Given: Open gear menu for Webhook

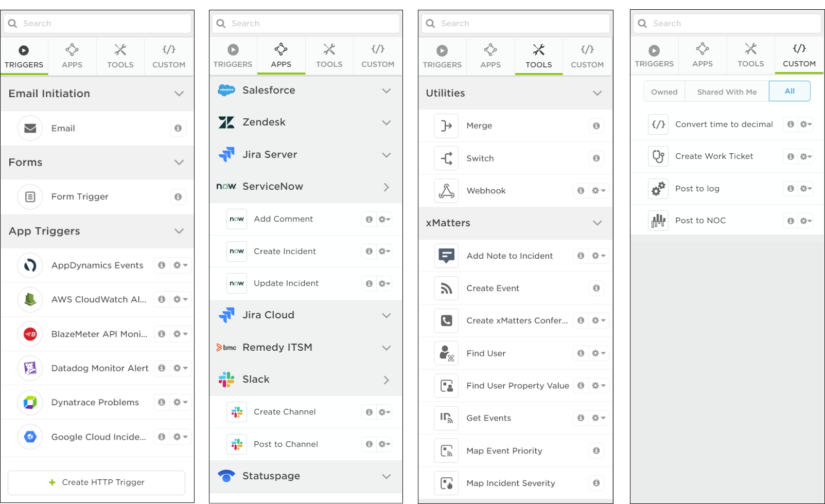Looking at the screenshot, I should click(x=598, y=191).
